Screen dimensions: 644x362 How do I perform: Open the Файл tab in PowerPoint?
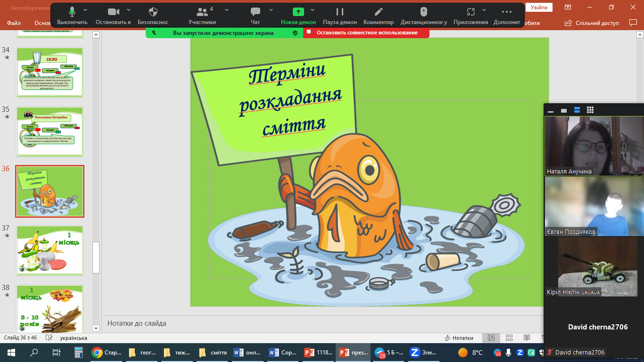point(14,23)
